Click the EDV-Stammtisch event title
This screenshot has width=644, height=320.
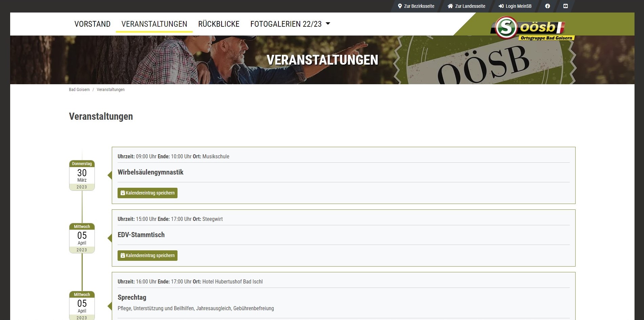pyautogui.click(x=141, y=235)
